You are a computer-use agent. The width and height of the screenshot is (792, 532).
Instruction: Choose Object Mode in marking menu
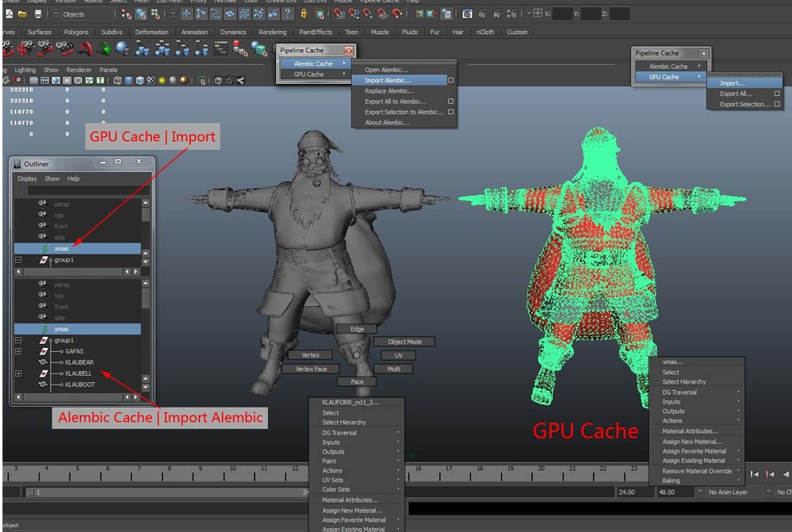404,342
